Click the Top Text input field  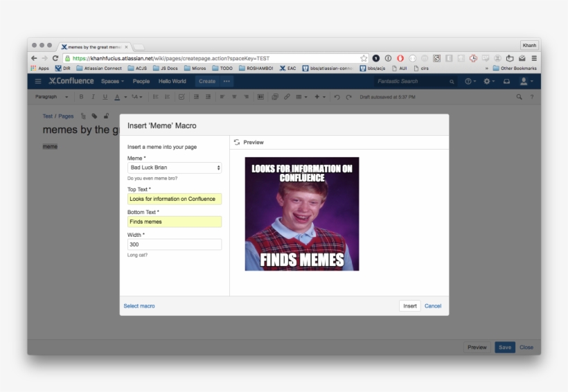click(x=175, y=199)
